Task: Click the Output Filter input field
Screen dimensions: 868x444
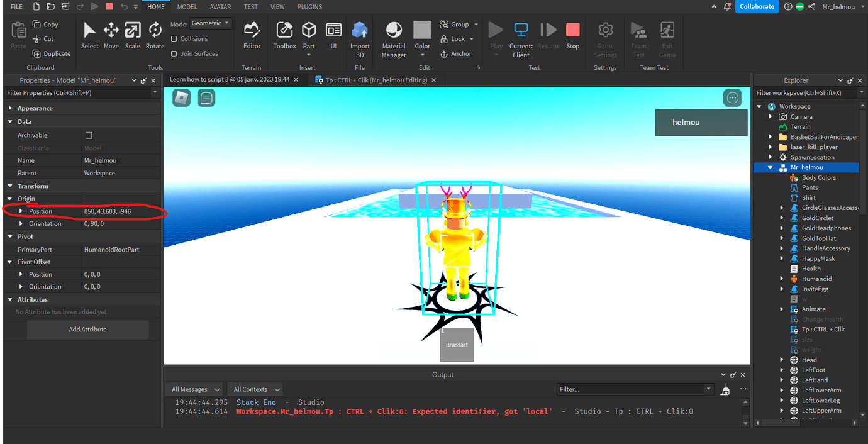Action: point(635,389)
